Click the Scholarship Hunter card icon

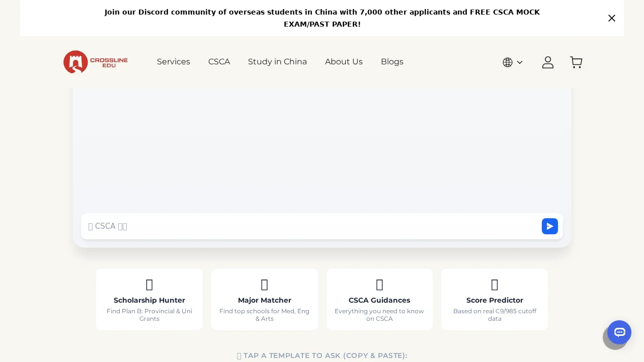pyautogui.click(x=149, y=285)
